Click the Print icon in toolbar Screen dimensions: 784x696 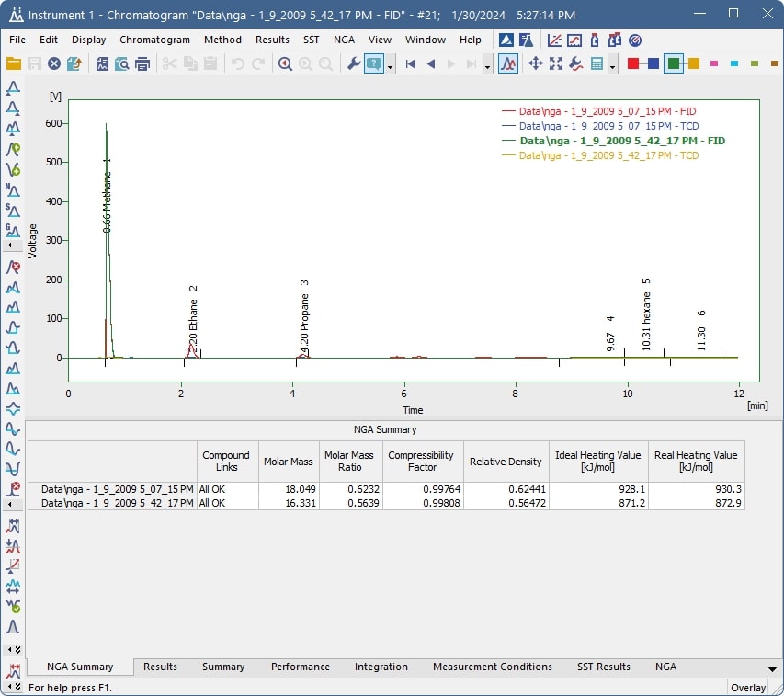pyautogui.click(x=142, y=63)
